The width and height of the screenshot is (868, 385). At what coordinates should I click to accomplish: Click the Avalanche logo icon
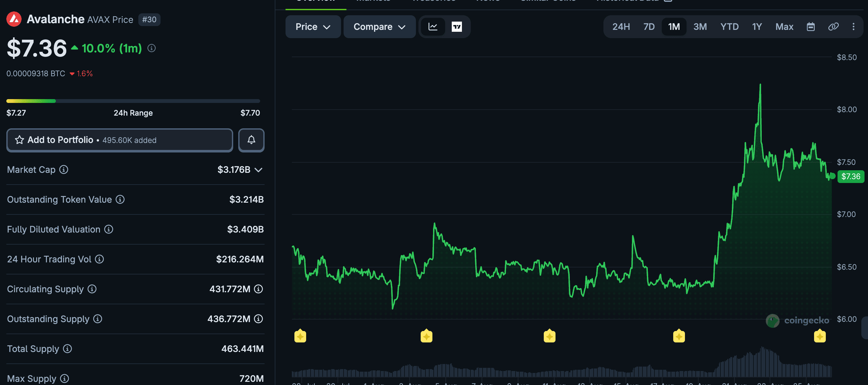[x=14, y=19]
